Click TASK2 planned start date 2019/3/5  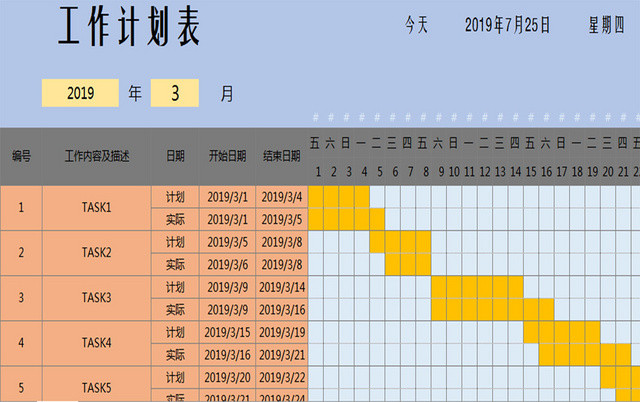[227, 242]
